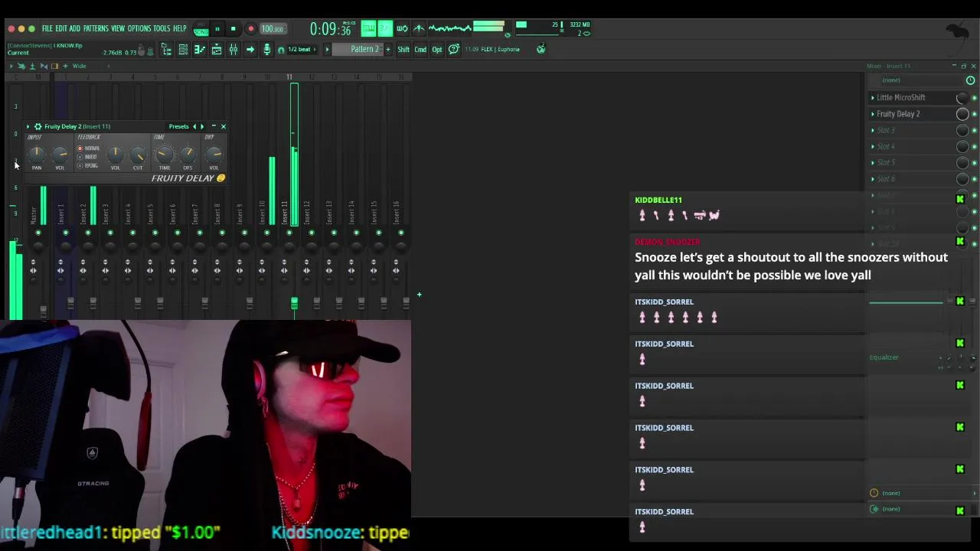Viewport: 980px width, 551px height.
Task: Open the Mixer view icon
Action: tap(234, 50)
